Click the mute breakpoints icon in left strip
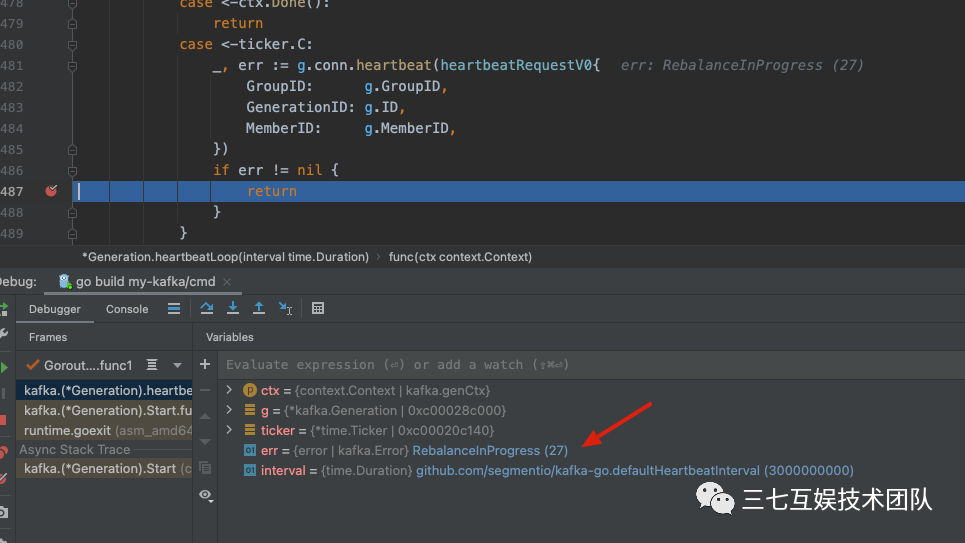Screen dimensions: 965x543 point(3,478)
